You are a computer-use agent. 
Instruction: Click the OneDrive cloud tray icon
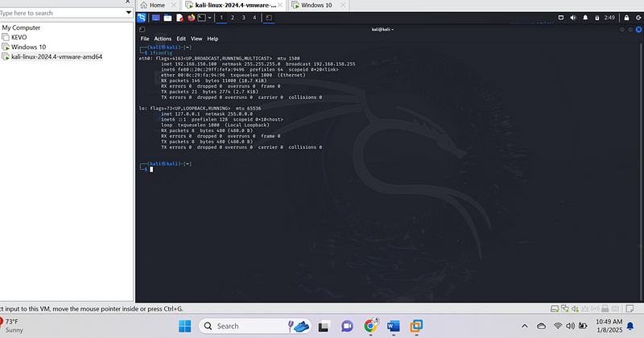541,326
